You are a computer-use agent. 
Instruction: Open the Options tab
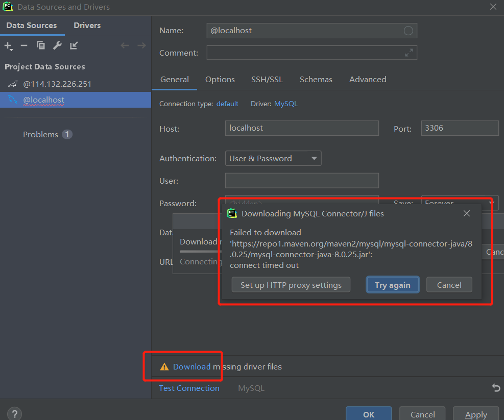(220, 80)
